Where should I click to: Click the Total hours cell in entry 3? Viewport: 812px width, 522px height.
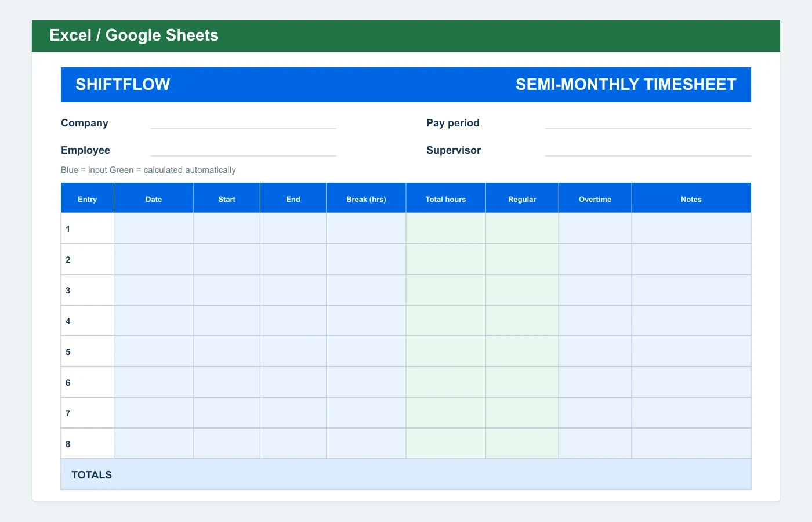click(446, 290)
